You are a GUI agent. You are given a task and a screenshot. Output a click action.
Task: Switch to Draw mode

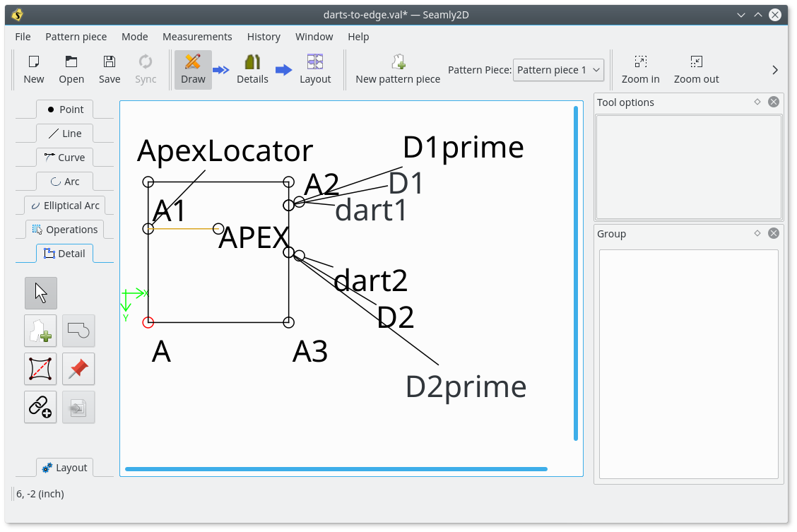pyautogui.click(x=193, y=69)
